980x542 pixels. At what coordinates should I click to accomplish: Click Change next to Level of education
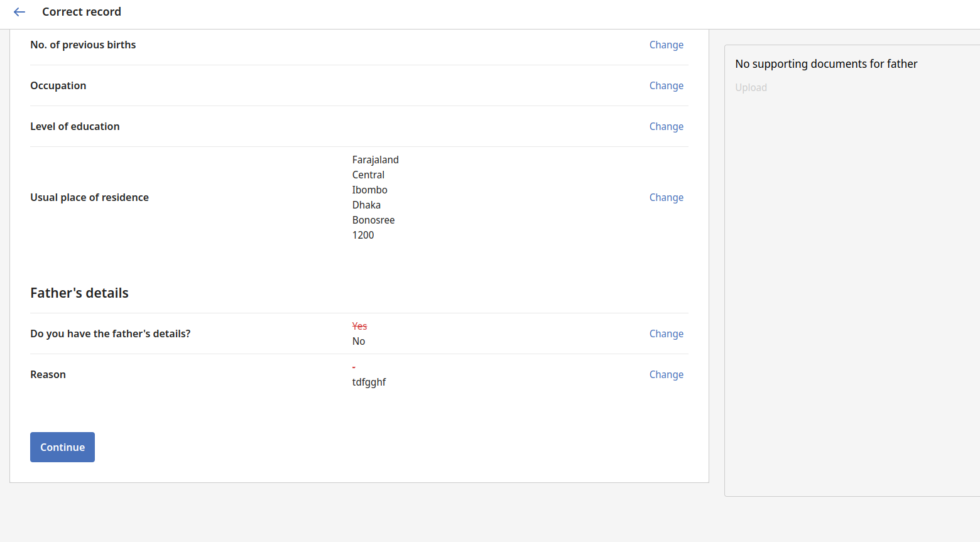tap(666, 126)
